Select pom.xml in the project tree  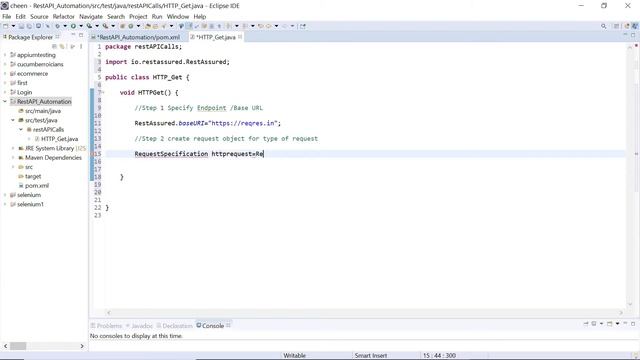[37, 185]
